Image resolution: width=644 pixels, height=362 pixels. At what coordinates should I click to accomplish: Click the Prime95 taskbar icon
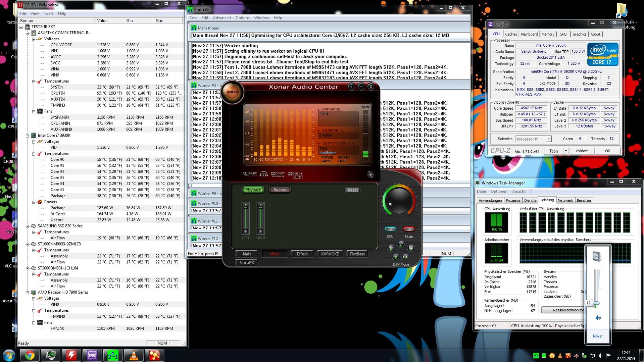coord(113,355)
